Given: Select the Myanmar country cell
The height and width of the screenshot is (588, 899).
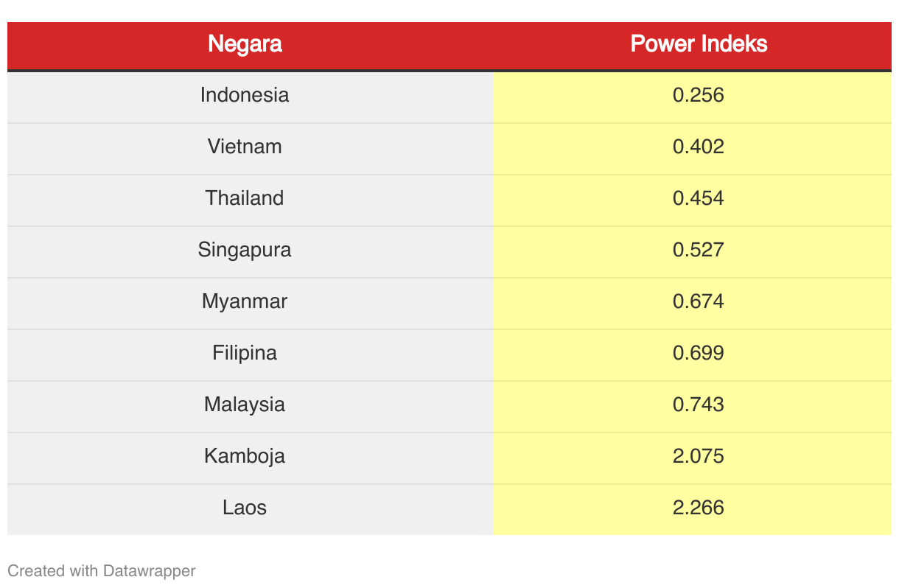Looking at the screenshot, I should 245,301.
